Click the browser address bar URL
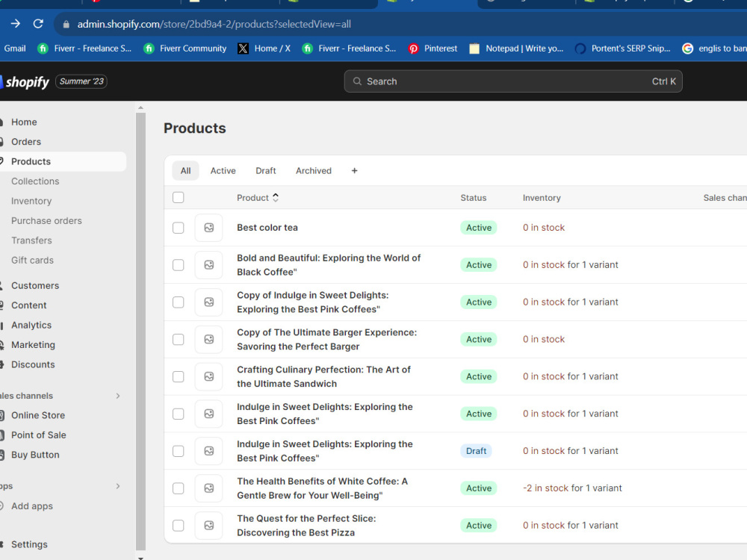Screen dimensions: 747x560 [214, 25]
